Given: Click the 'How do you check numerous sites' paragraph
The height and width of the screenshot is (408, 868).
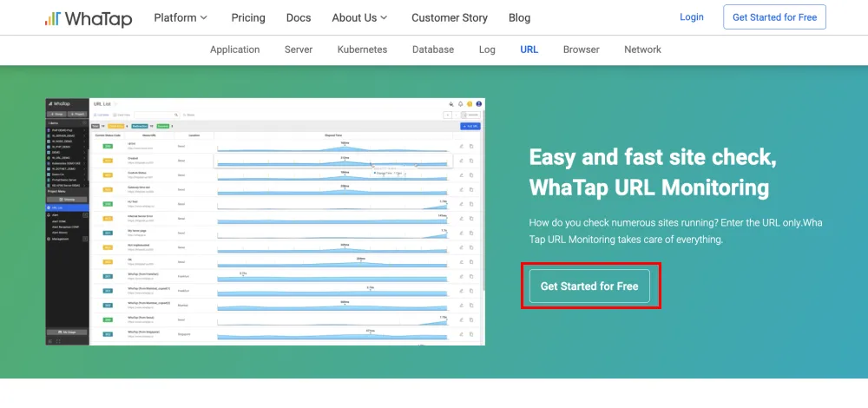Looking at the screenshot, I should (x=675, y=231).
